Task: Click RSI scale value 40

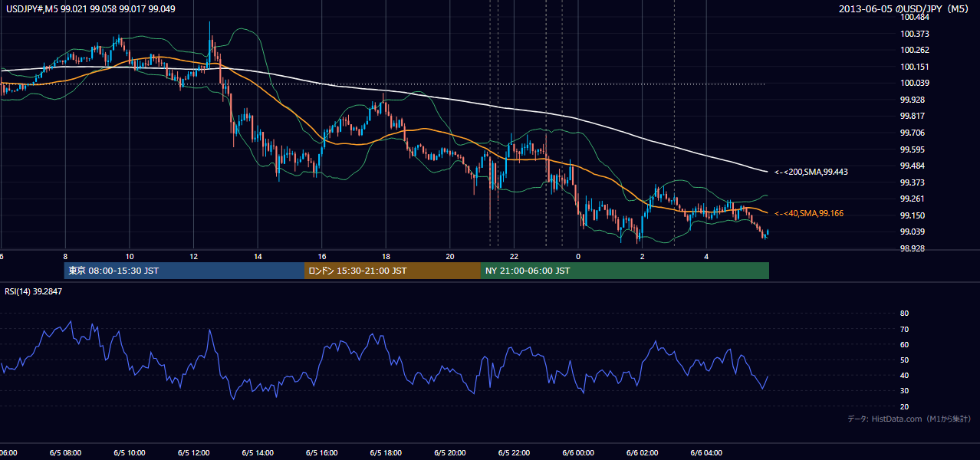Action: tap(905, 375)
